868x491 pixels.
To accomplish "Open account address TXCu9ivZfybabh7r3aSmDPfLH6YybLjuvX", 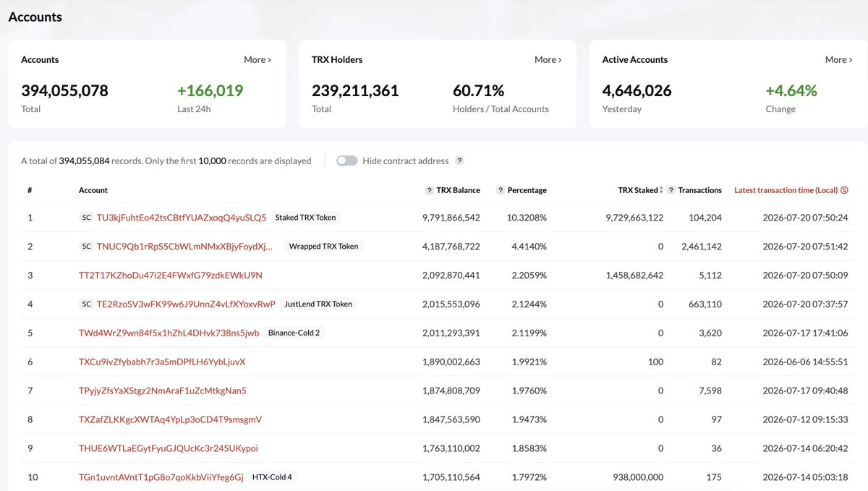I will pyautogui.click(x=162, y=362).
